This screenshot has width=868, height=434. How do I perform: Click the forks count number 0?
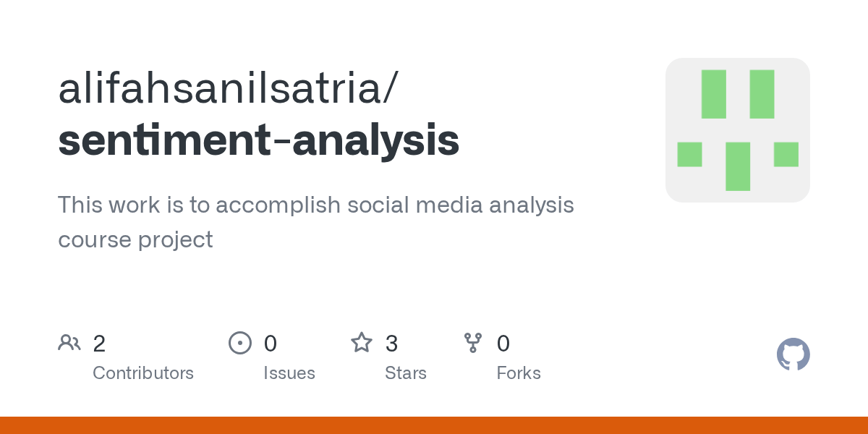[503, 344]
